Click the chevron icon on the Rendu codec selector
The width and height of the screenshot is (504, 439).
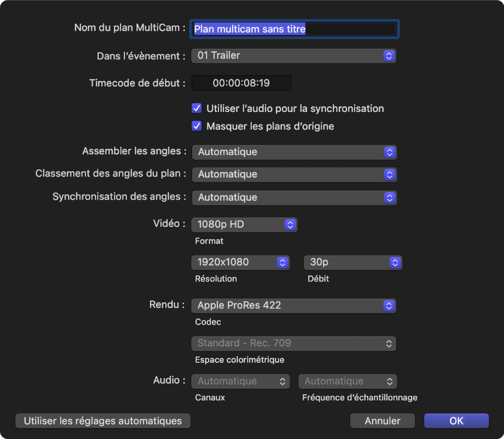[x=389, y=305]
